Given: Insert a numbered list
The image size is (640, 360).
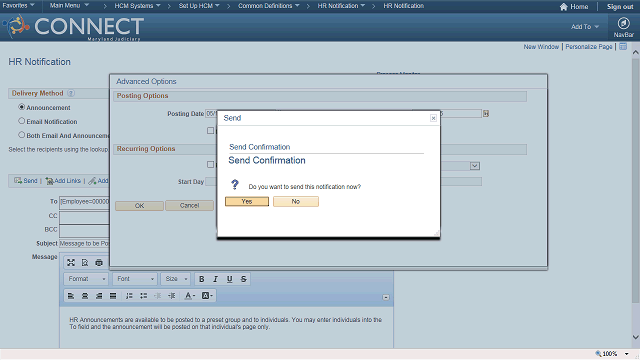Looking at the screenshot, I should tap(129, 296).
